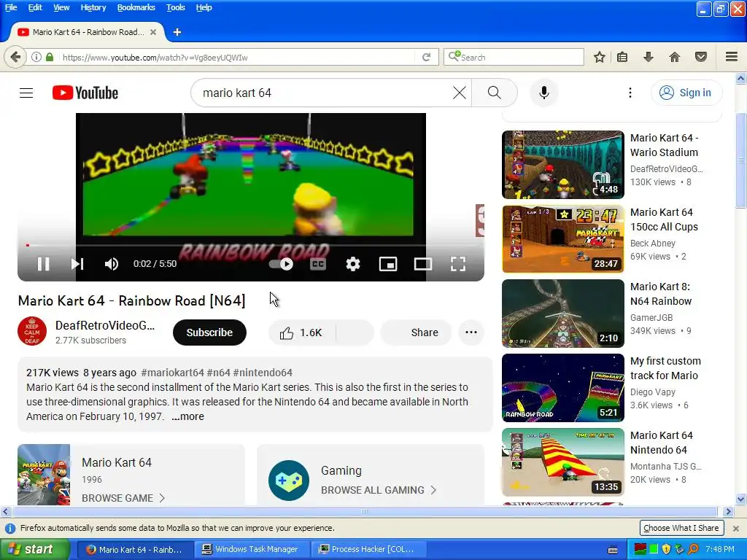Dismiss the Firefox data notification bar
This screenshot has width=747, height=560.
coord(735,528)
